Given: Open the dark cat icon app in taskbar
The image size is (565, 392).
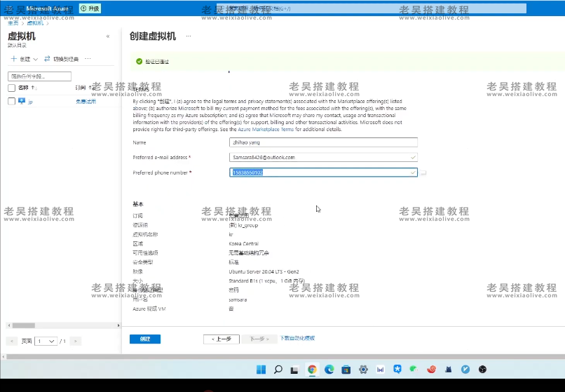Looking at the screenshot, I should coord(448,370).
